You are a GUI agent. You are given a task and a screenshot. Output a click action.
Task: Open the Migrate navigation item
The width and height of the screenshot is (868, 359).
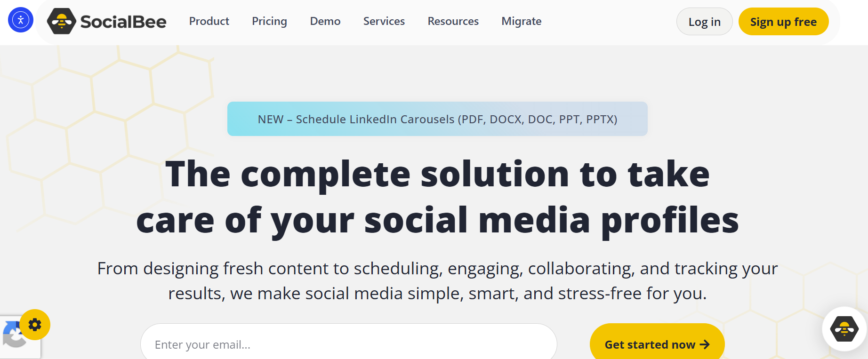tap(521, 21)
